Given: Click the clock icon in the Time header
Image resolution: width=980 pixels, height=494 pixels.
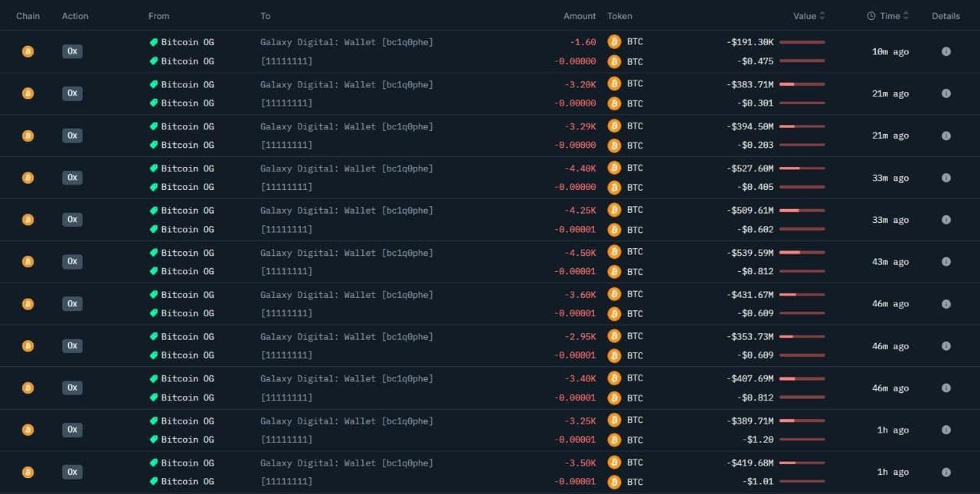Looking at the screenshot, I should [x=871, y=16].
